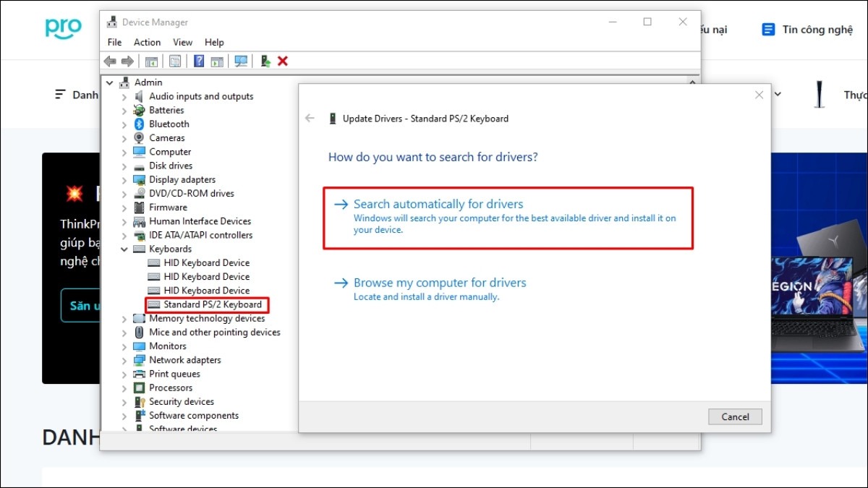Select the Software components entry

coord(193,416)
